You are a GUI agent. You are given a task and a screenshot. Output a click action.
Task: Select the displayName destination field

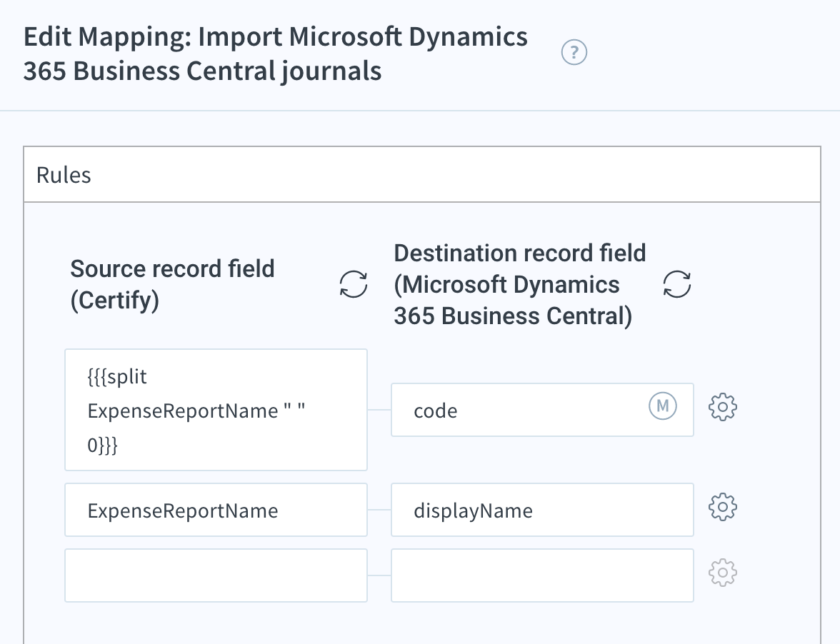coord(542,510)
